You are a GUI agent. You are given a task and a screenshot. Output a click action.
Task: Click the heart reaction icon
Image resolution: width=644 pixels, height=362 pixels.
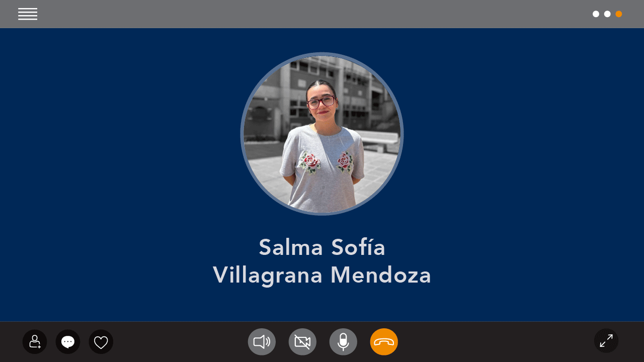coord(101,342)
